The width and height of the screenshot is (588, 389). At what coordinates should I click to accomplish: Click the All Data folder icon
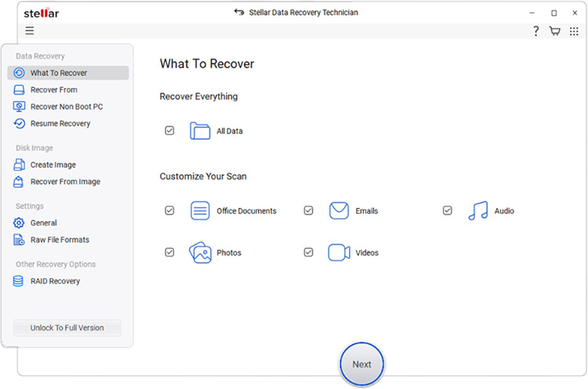(x=201, y=131)
